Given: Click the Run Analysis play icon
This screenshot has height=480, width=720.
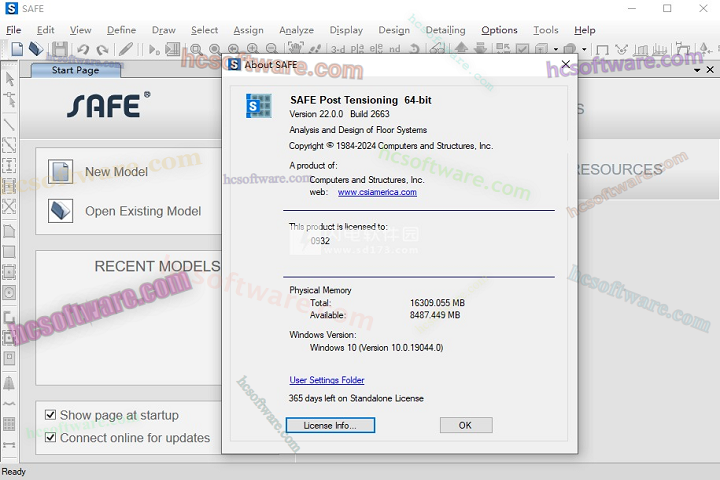Looking at the screenshot, I should click(x=154, y=49).
